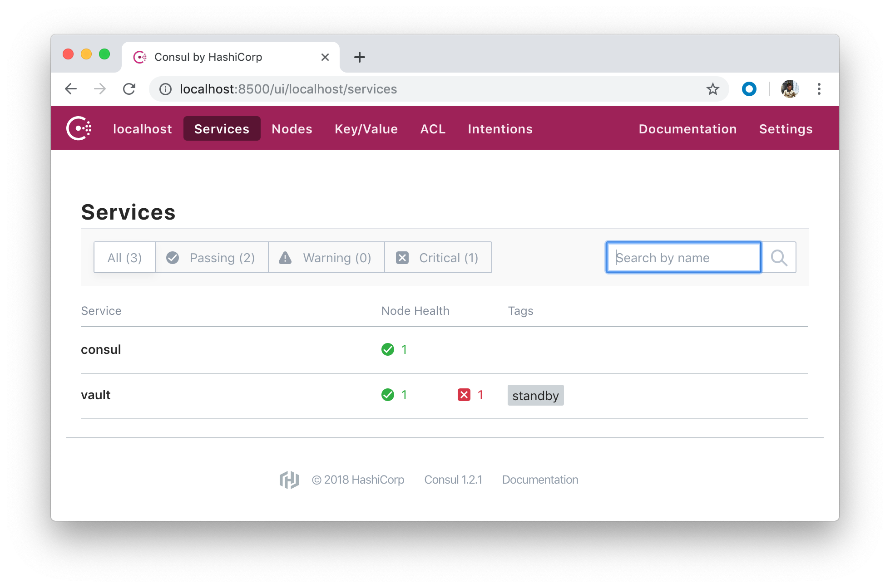Image resolution: width=890 pixels, height=588 pixels.
Task: Filter services by Warning (0)
Action: [x=326, y=257]
